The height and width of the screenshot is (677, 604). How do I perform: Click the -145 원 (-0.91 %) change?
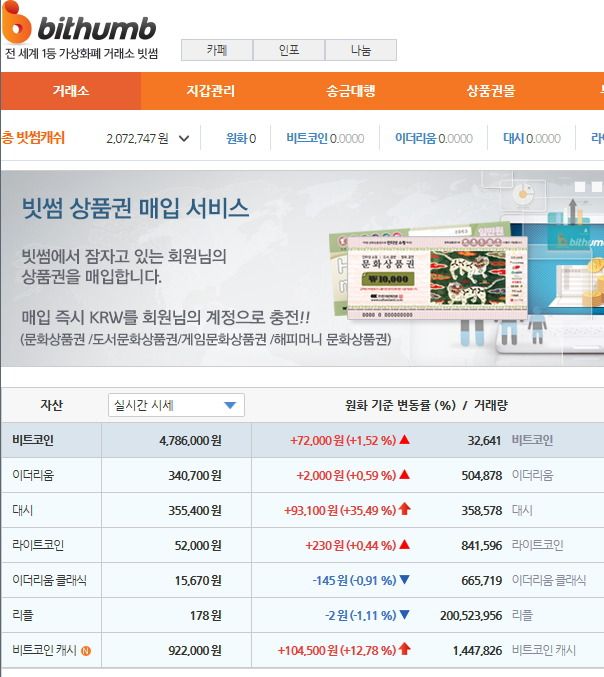(354, 580)
